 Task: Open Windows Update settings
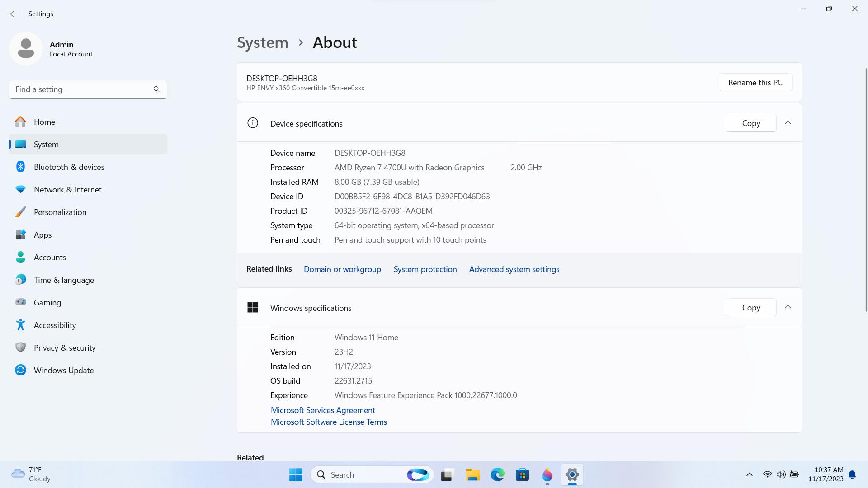pyautogui.click(x=88, y=370)
